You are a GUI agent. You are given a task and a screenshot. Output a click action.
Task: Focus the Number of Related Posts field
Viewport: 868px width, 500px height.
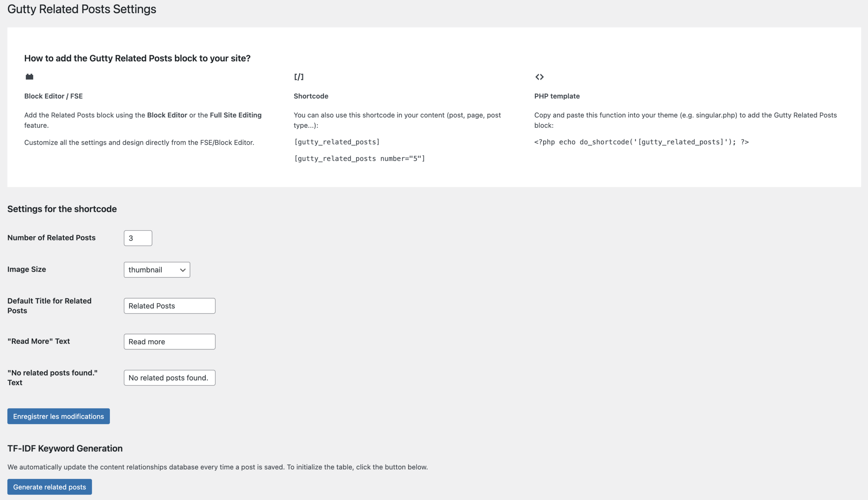(x=138, y=238)
